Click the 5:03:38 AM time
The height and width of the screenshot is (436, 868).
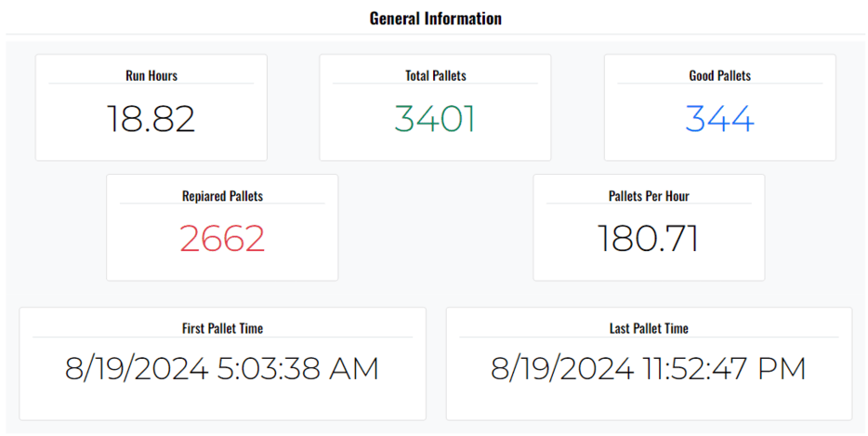point(298,369)
